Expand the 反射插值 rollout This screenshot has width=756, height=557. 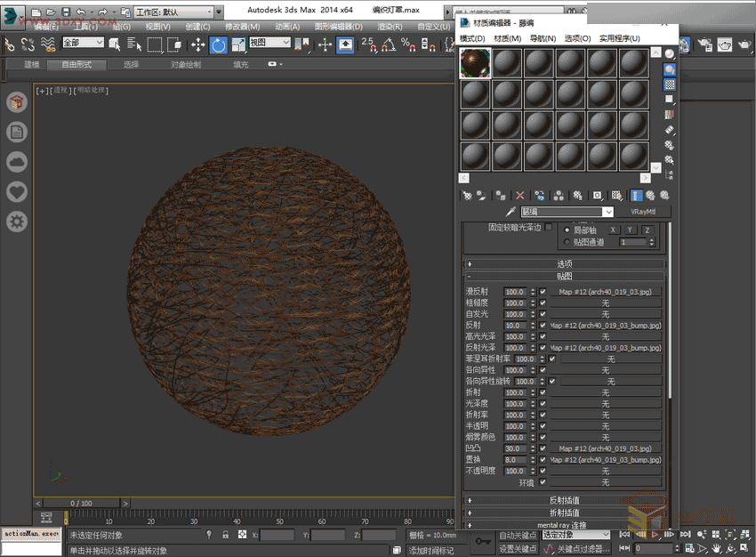click(564, 500)
